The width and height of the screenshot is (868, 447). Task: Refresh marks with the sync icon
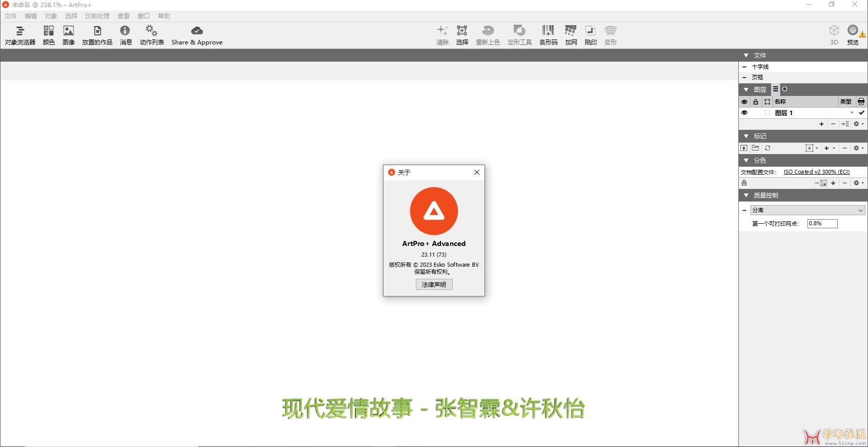coord(768,148)
